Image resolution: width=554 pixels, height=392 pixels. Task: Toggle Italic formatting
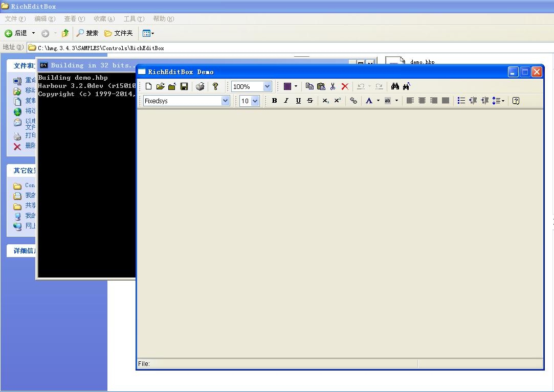(286, 101)
